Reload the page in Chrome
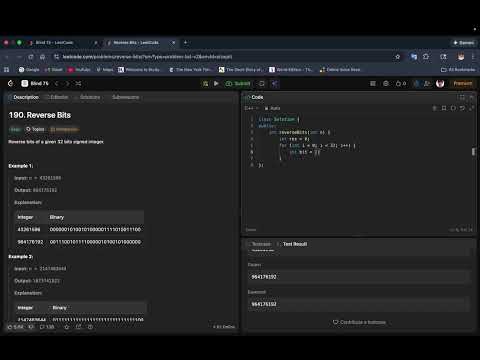Screen dimensions: 480x360 [x=31, y=57]
